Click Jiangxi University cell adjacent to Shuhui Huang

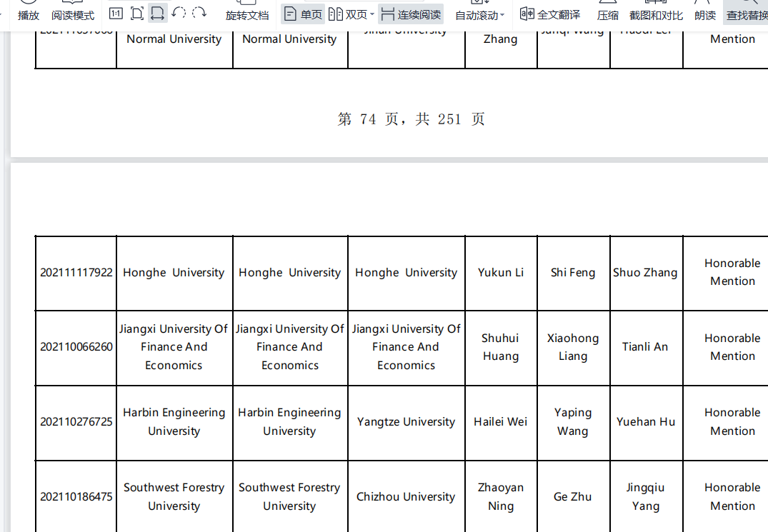[406, 347]
